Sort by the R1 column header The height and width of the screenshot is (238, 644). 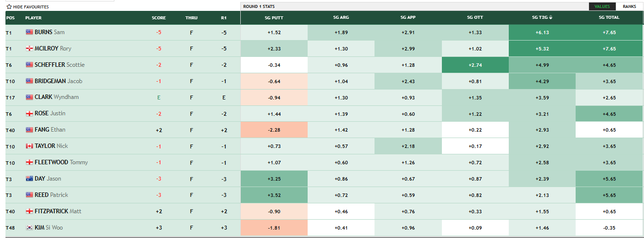pos(224,18)
